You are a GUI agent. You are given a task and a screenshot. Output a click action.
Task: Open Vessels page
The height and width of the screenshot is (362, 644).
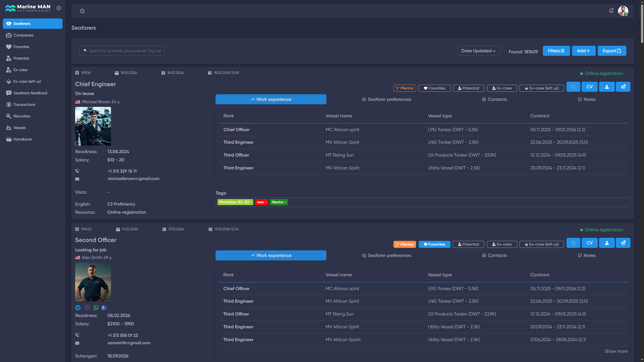[x=33, y=128]
